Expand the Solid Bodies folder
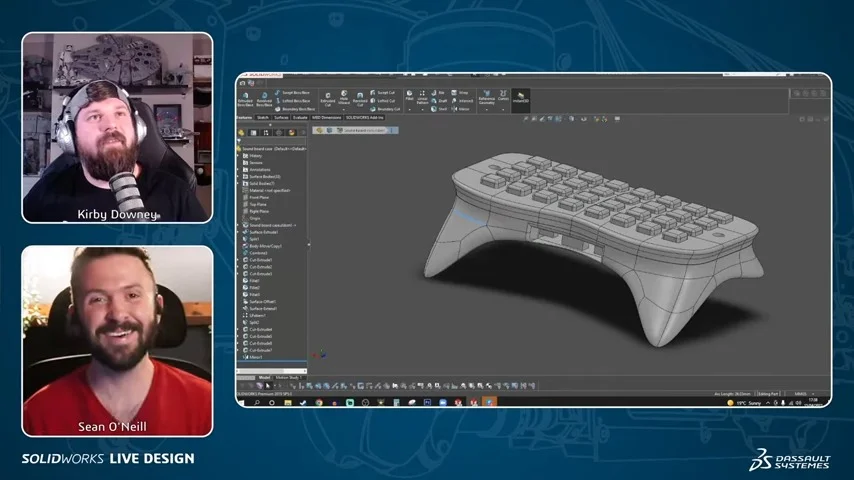Screen dimensions: 854x480 click(x=239, y=184)
